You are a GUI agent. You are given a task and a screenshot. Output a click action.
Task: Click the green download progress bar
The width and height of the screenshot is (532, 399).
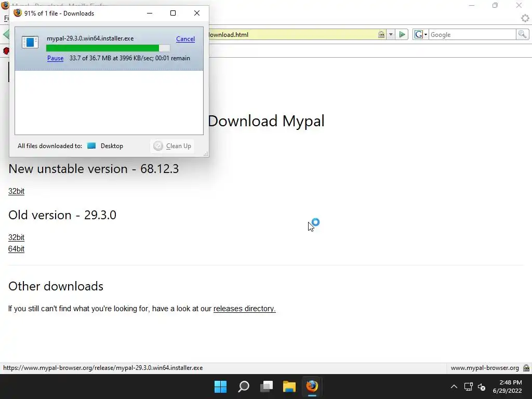(x=108, y=48)
